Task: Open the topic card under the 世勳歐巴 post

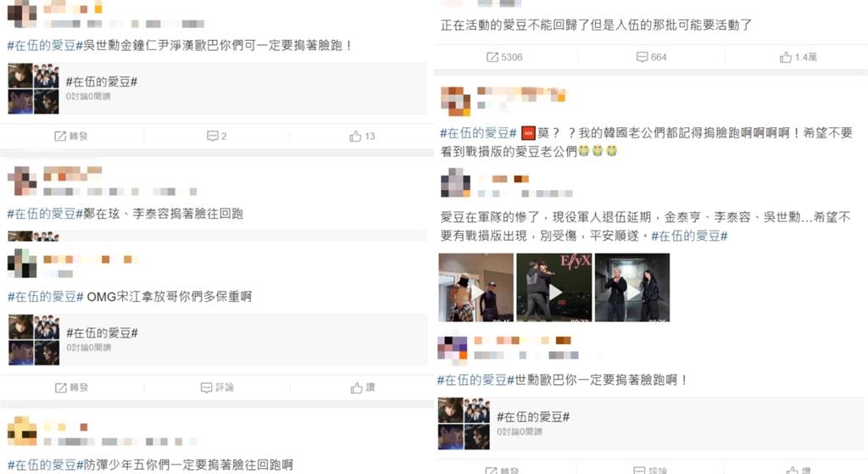Action: tap(650, 424)
